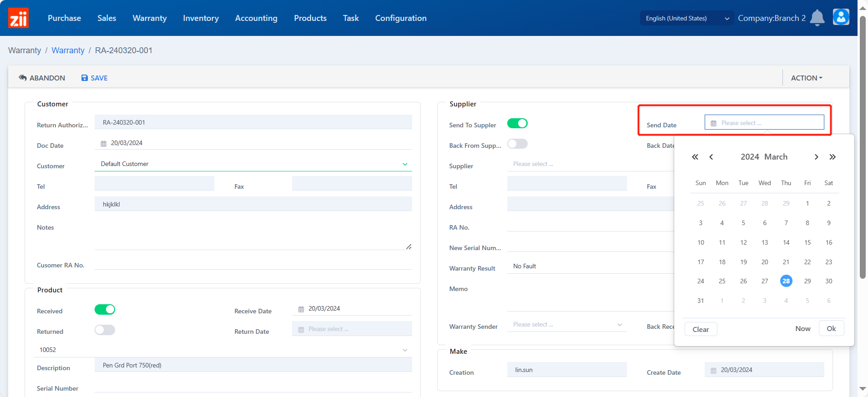Image resolution: width=868 pixels, height=397 pixels.
Task: Click the Send Date calendar icon
Action: point(713,123)
